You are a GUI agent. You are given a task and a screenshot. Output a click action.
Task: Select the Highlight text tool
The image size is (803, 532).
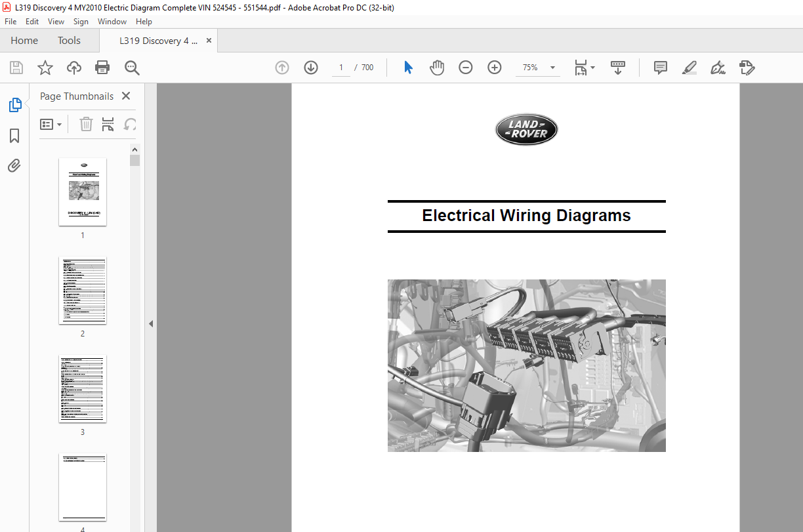[x=689, y=68]
